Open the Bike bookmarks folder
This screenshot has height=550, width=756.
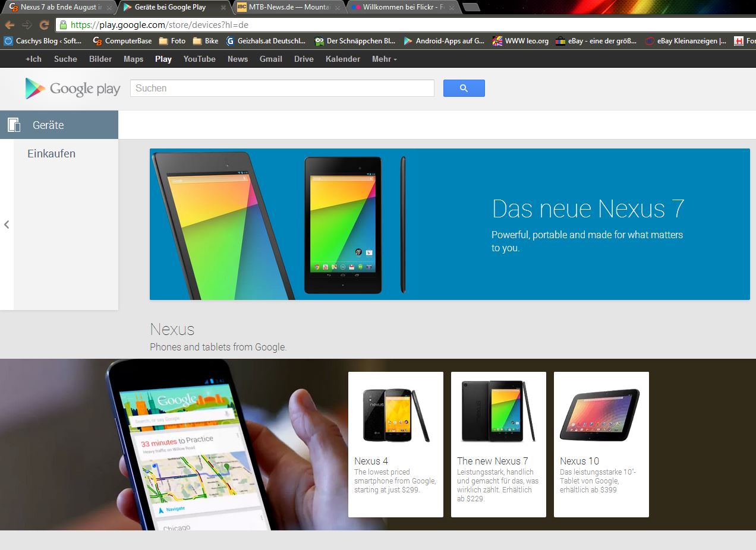tap(206, 41)
